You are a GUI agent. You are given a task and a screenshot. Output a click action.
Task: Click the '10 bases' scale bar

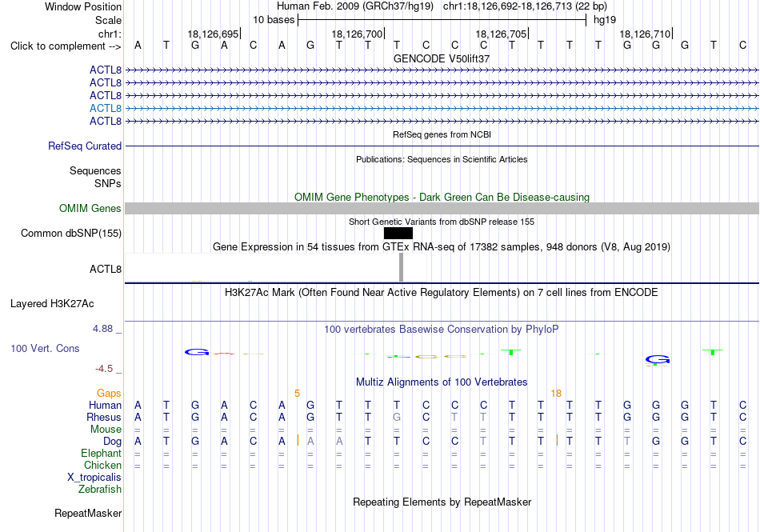[442, 20]
